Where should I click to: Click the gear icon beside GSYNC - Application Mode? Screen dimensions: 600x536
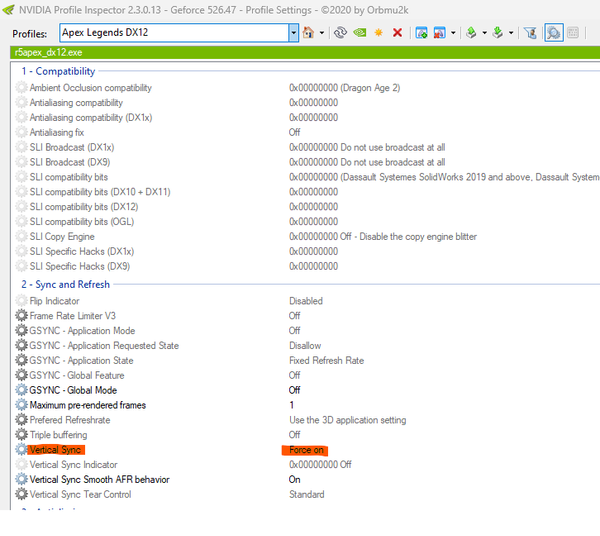click(21, 331)
